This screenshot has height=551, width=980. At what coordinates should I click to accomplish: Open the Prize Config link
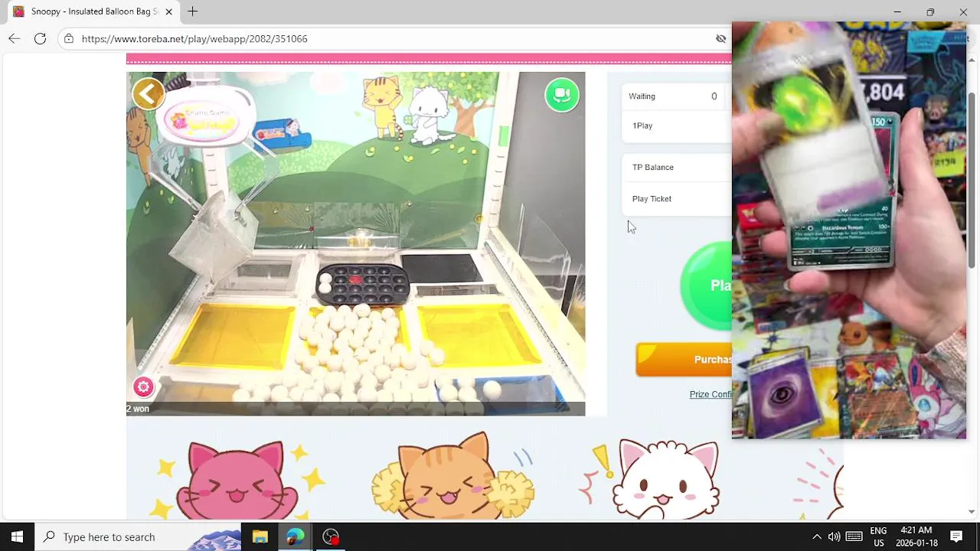(710, 394)
